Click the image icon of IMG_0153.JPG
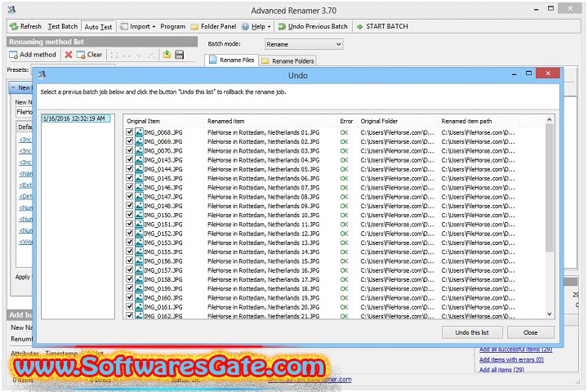Viewport: 588px width, 392px height. tap(139, 243)
